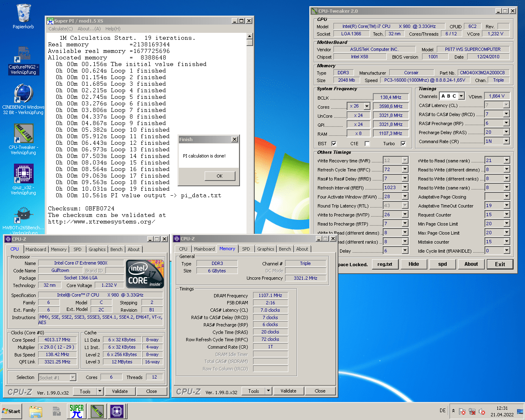Click the left CPU-Z window title icon
Screen dimensions: 525x420
pyautogui.click(x=8, y=239)
